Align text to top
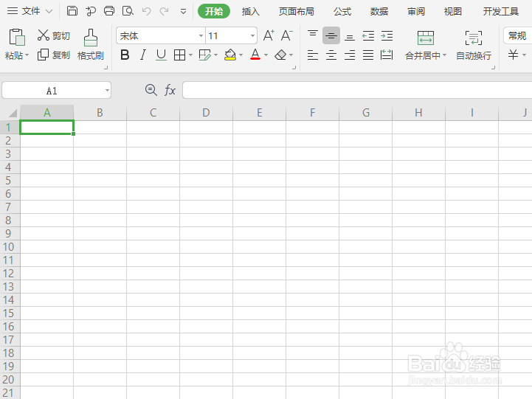 [312, 35]
